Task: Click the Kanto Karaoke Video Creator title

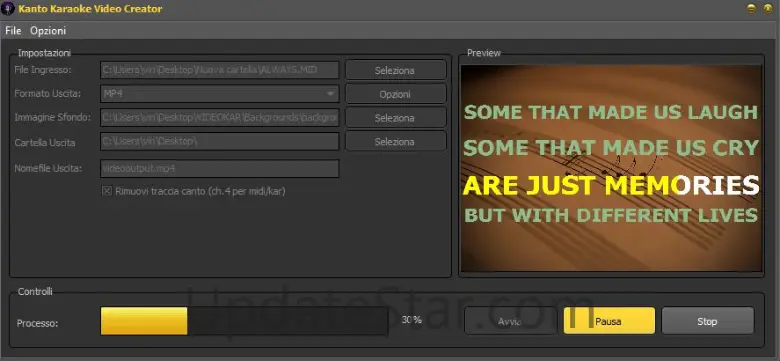Action: click(x=90, y=8)
